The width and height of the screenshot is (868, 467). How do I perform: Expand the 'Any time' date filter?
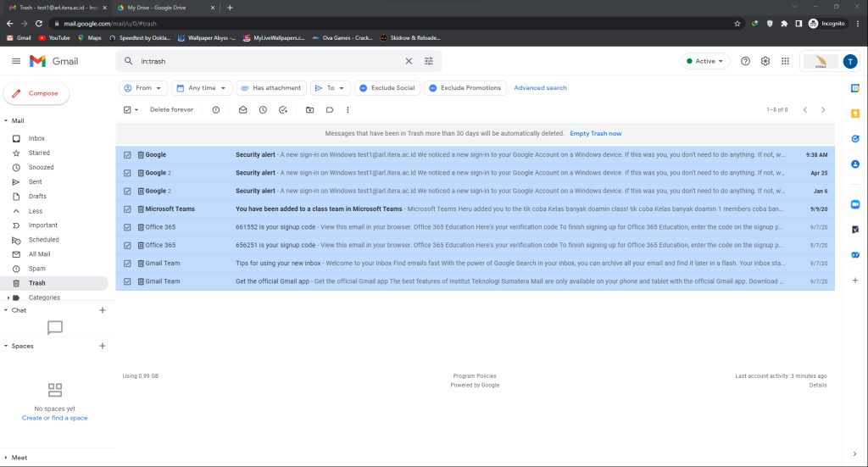pos(202,87)
